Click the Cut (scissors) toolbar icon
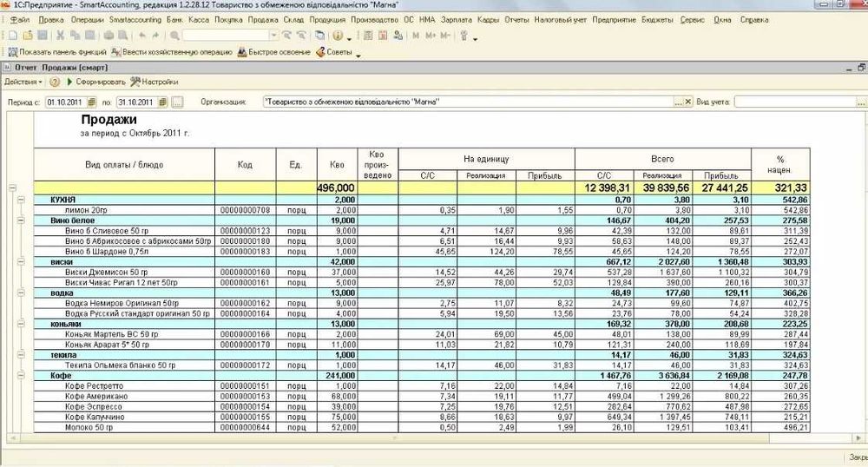The width and height of the screenshot is (868, 467). tap(61, 36)
